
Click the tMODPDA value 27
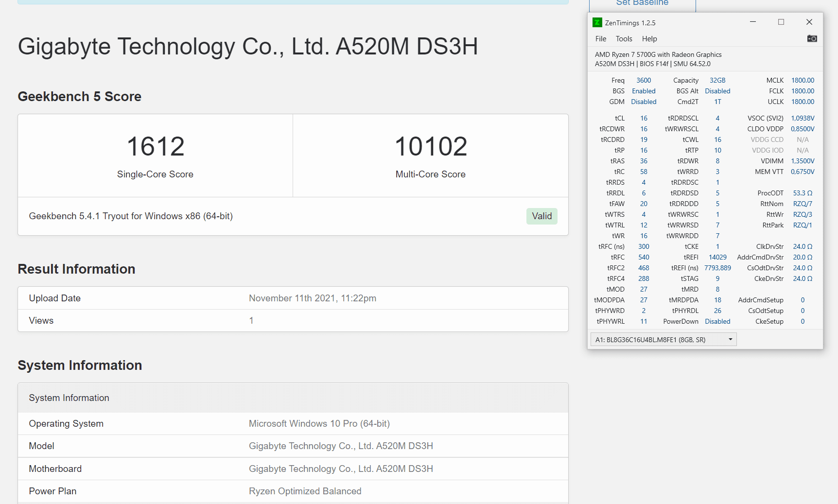pos(644,300)
